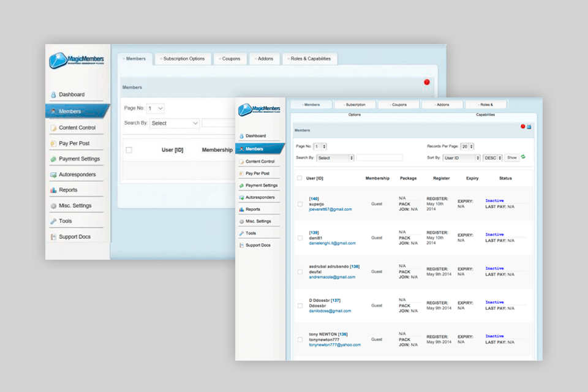Switch to Addons tab in front window
Image resolution: width=588 pixels, height=392 pixels.
442,105
